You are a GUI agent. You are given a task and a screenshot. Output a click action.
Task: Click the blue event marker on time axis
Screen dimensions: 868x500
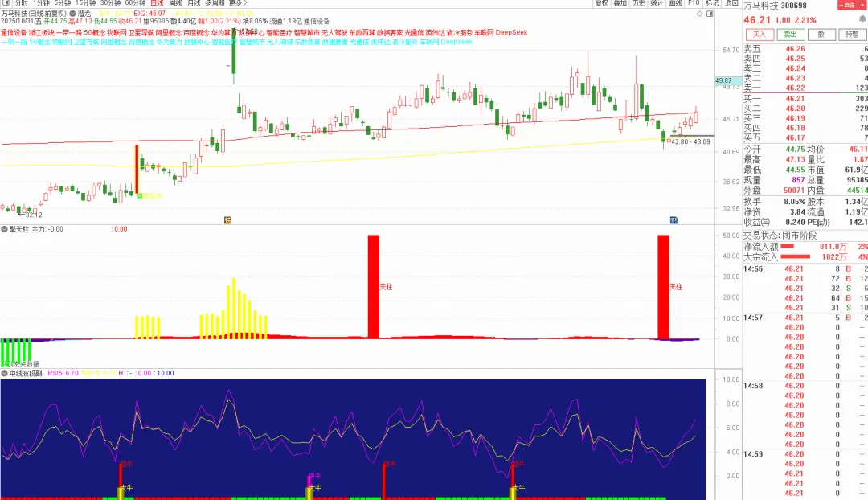674,220
